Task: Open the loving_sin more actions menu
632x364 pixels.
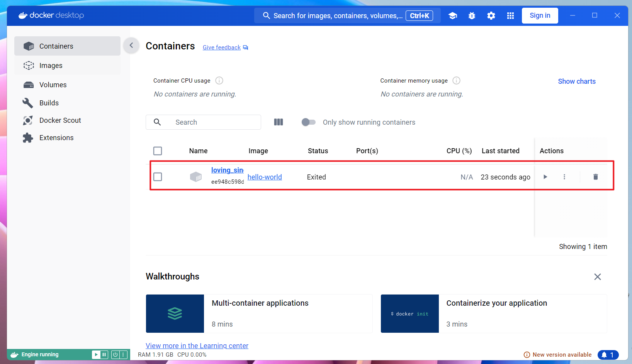Action: tap(564, 177)
